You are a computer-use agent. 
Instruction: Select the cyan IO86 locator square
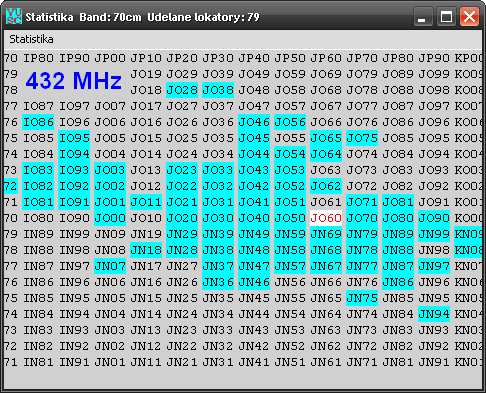(38, 122)
